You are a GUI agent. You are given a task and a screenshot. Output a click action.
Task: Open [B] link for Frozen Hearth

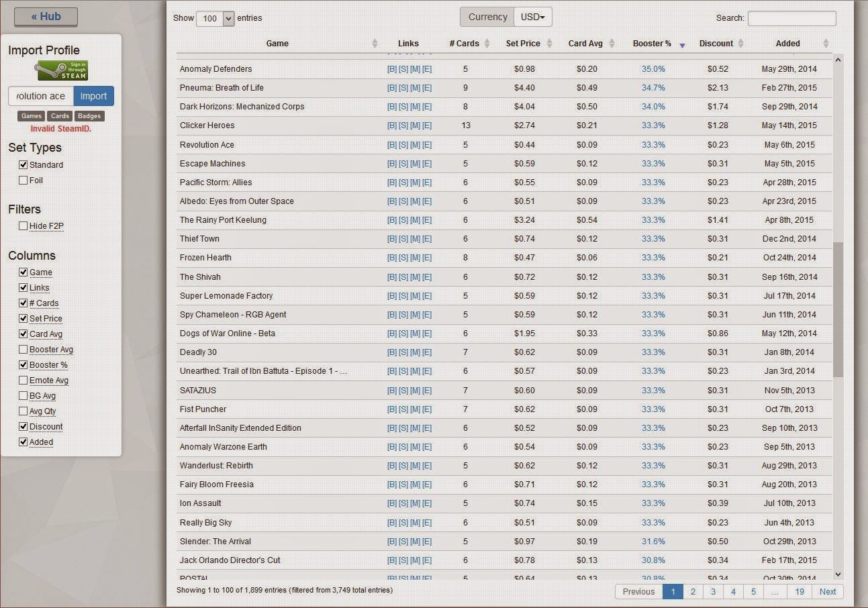pos(392,258)
